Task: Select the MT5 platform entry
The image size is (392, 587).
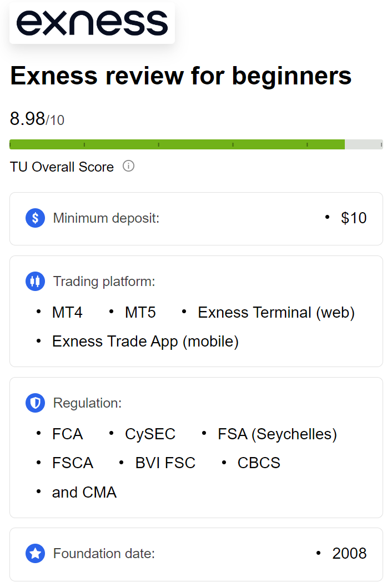Action: click(140, 313)
